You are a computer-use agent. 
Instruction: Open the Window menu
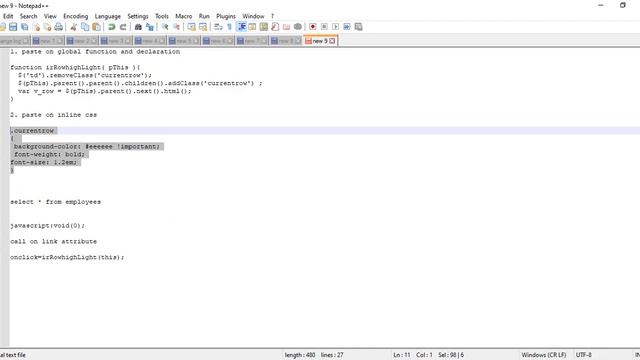[x=253, y=16]
